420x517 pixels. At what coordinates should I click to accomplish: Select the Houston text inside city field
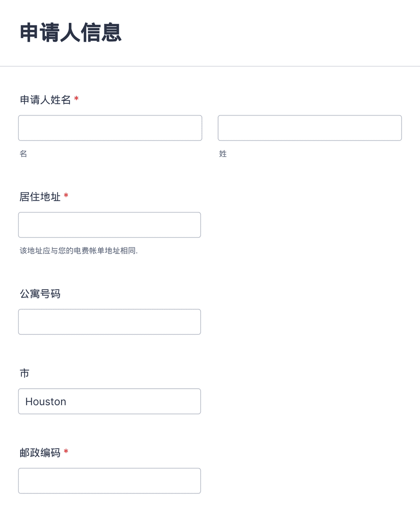[45, 401]
